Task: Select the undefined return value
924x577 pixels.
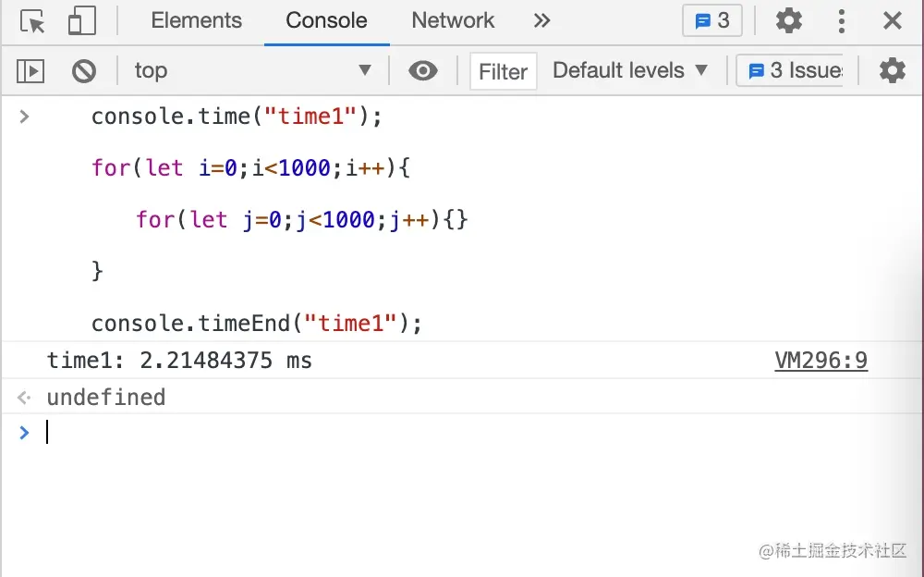Action: click(106, 397)
